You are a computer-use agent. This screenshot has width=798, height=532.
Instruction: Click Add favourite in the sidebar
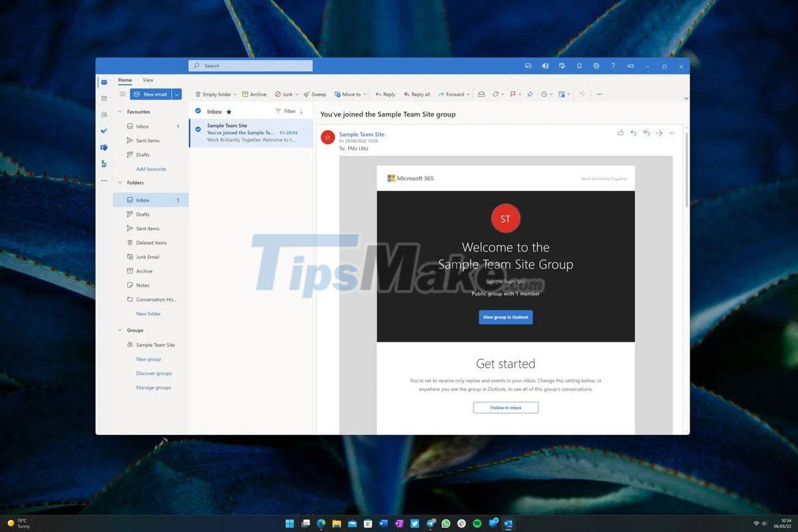[x=151, y=168]
